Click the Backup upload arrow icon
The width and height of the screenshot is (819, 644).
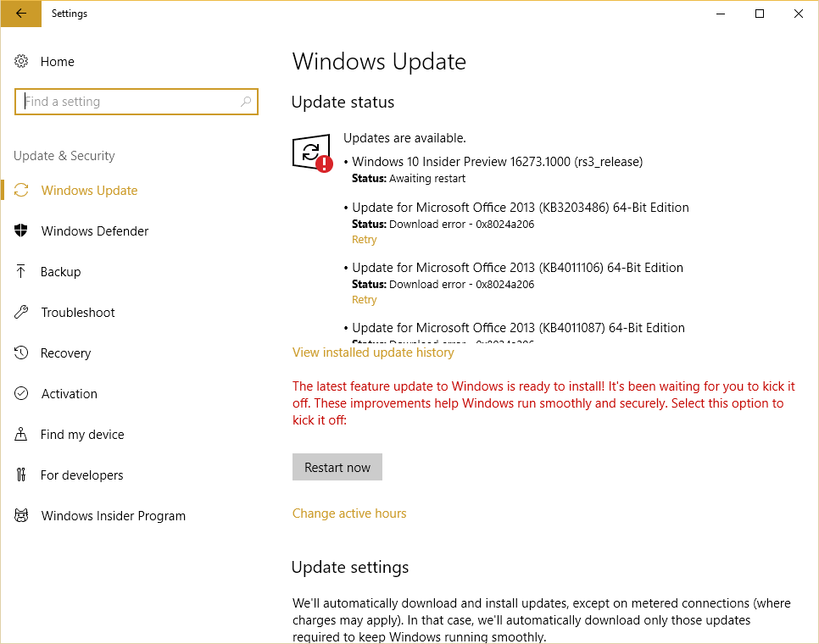tap(21, 271)
